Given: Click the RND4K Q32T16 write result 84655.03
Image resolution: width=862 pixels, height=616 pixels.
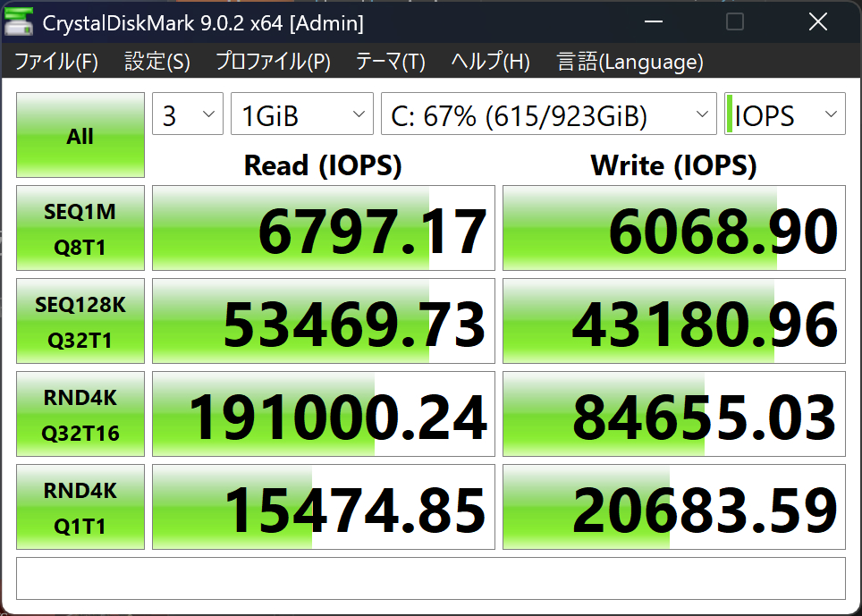Looking at the screenshot, I should point(674,414).
